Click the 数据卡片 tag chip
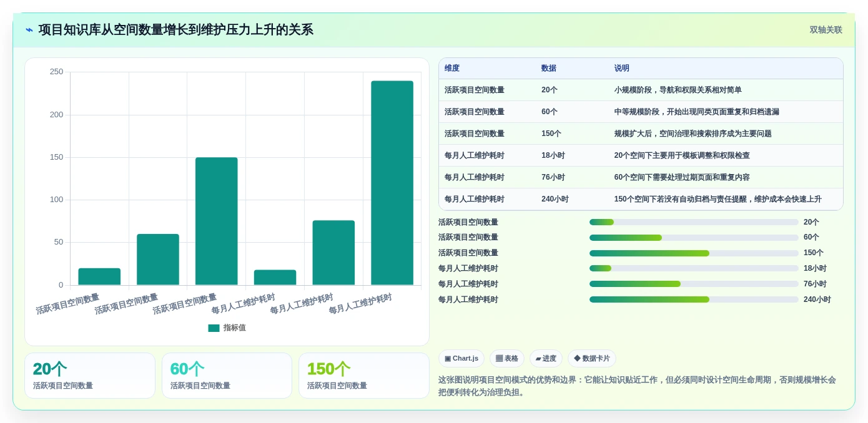The height and width of the screenshot is (423, 868). (592, 359)
